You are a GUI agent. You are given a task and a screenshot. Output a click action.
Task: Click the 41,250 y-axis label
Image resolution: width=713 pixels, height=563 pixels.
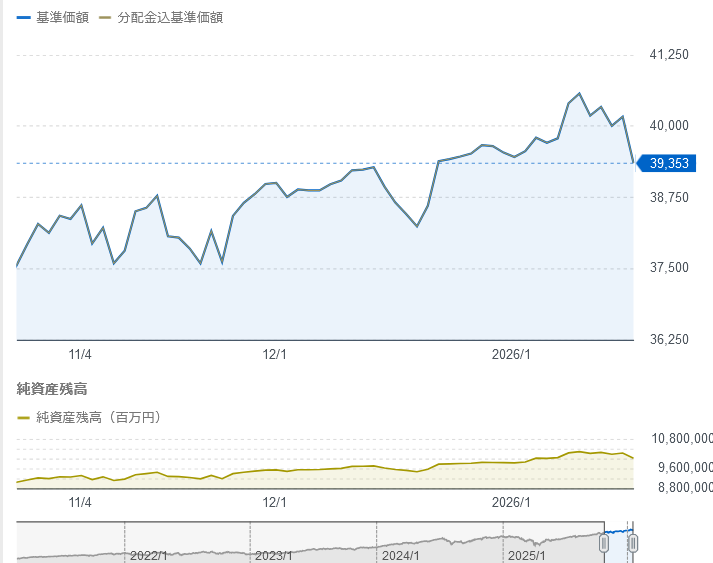coord(669,55)
